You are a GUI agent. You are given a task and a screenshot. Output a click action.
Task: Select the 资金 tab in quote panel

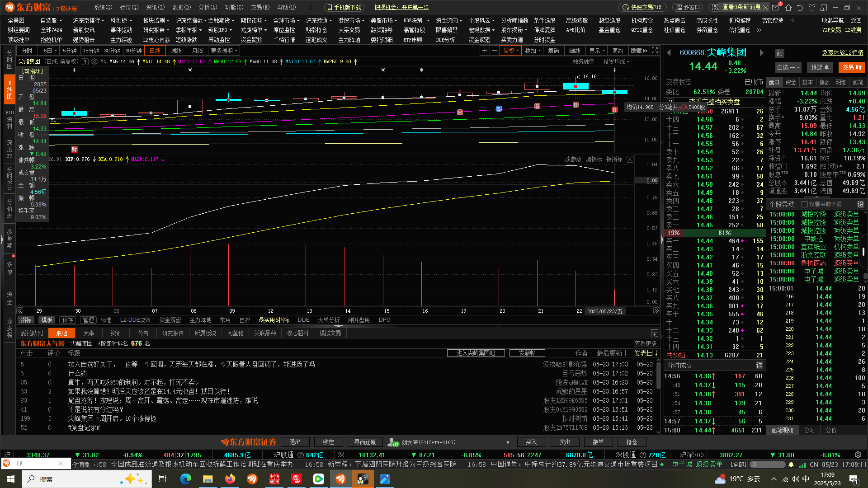(x=791, y=82)
